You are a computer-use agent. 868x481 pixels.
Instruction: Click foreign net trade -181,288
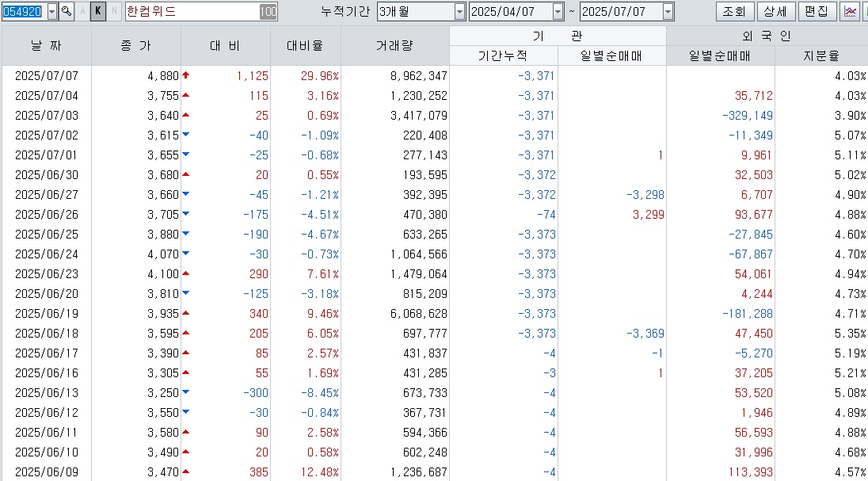click(748, 314)
